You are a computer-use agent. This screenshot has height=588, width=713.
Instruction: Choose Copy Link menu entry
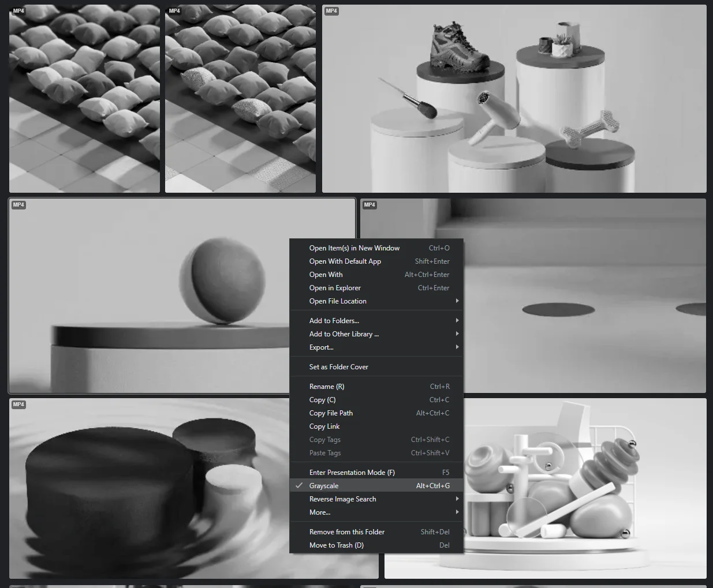click(x=324, y=426)
